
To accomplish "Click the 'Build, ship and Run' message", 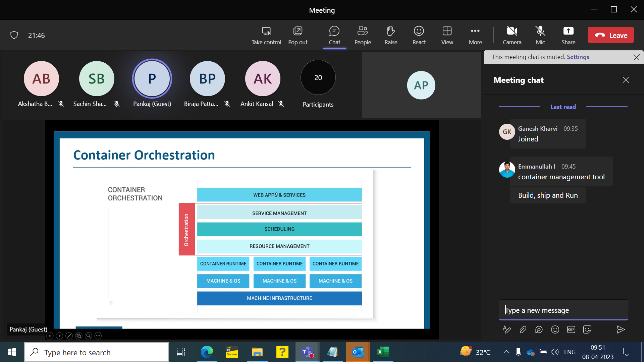I will pyautogui.click(x=548, y=195).
